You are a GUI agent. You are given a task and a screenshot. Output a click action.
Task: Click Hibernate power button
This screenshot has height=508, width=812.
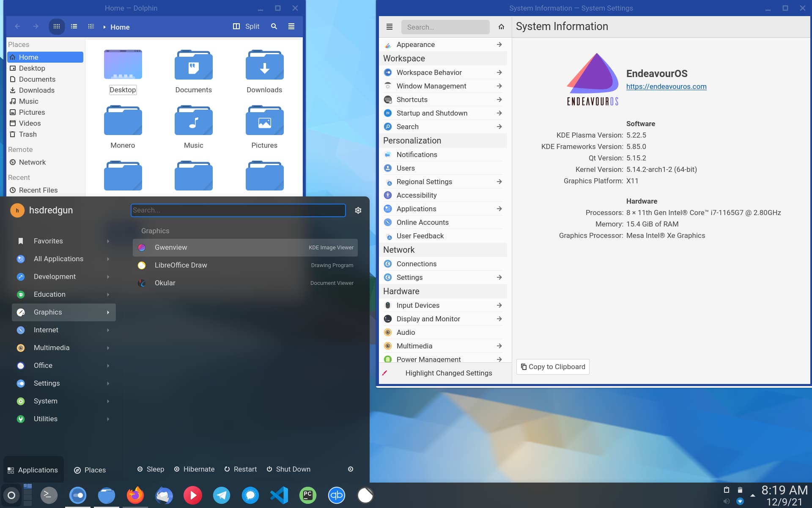[194, 469]
